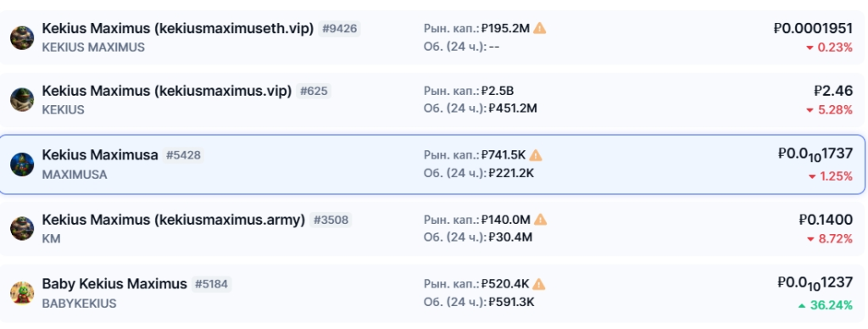Image resolution: width=868 pixels, height=329 pixels.
Task: Click the #9426 rank badge
Action: click(339, 29)
